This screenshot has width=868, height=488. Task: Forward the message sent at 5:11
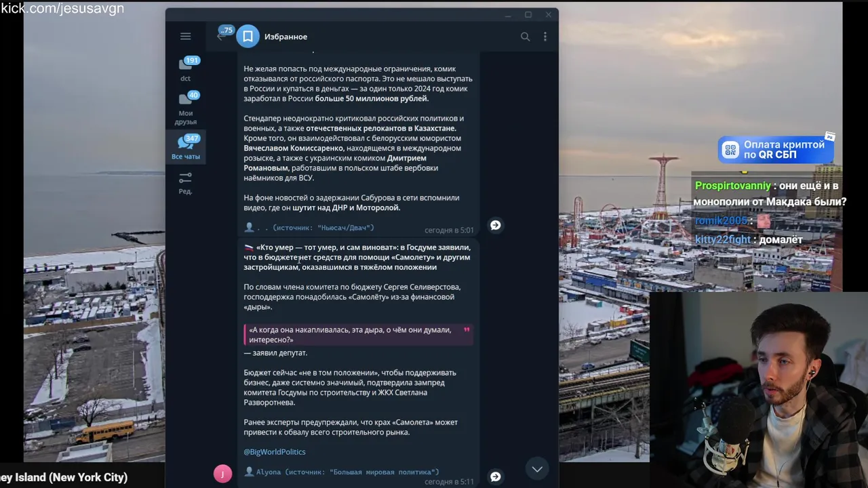[496, 477]
